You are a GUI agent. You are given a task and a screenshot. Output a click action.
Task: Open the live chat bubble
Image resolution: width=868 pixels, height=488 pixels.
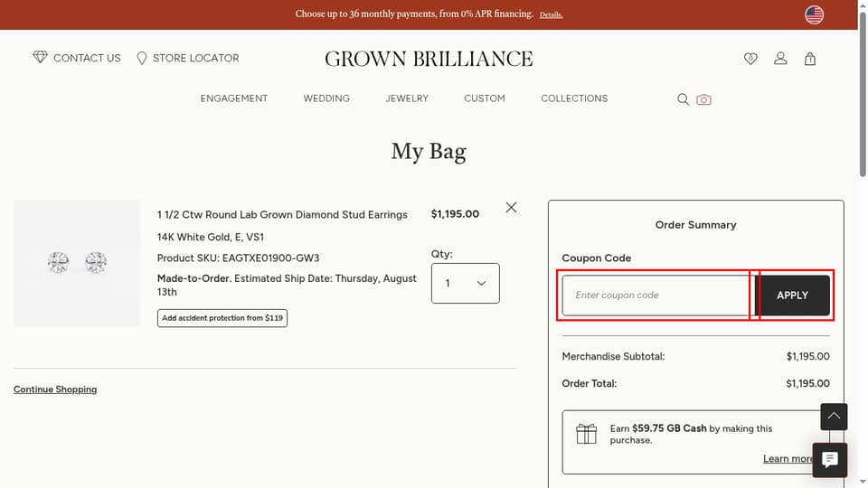[x=829, y=460]
